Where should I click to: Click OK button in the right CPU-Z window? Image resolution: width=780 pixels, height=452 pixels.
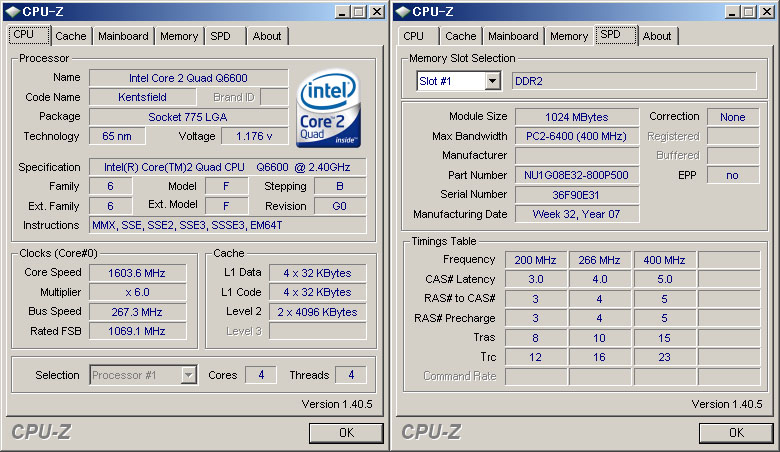(736, 433)
